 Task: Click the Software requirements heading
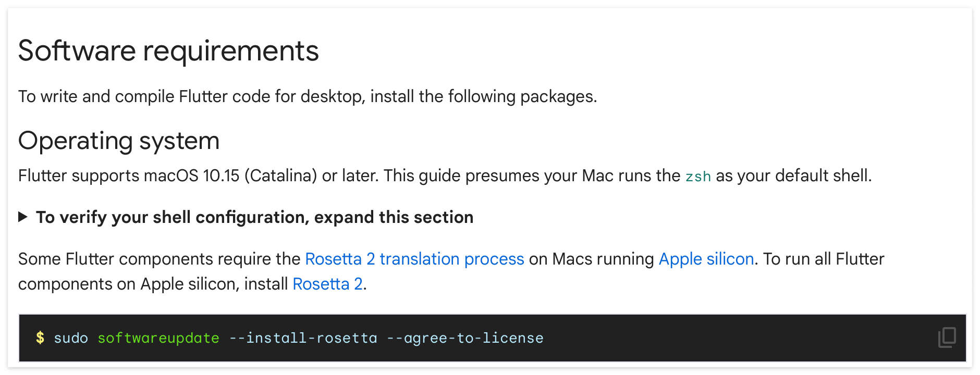[168, 51]
